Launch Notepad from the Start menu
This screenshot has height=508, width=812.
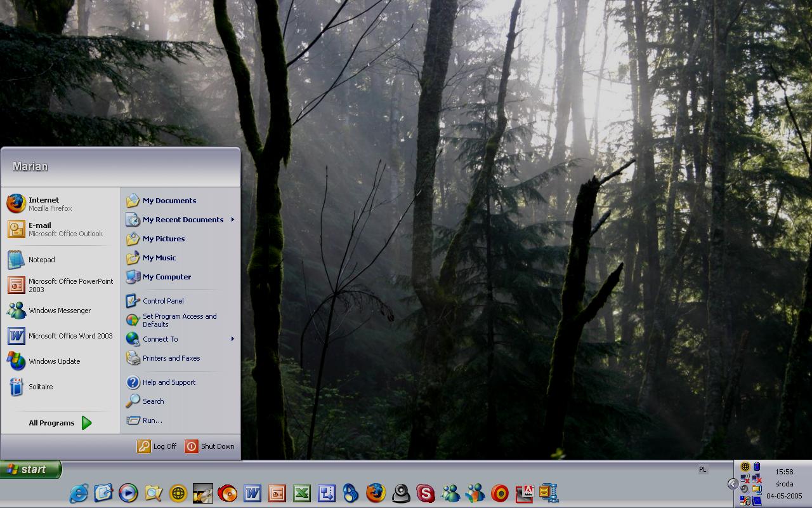pos(61,260)
